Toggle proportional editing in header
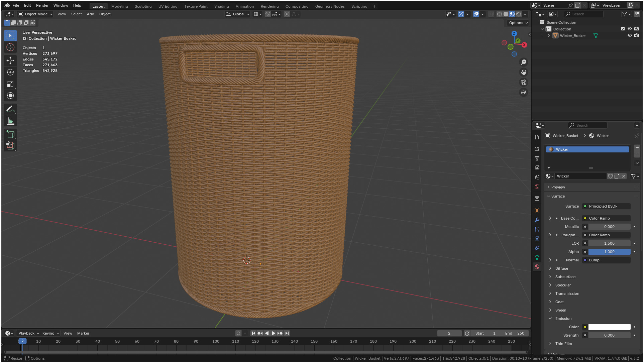Image resolution: width=644 pixels, height=363 pixels. [x=287, y=14]
